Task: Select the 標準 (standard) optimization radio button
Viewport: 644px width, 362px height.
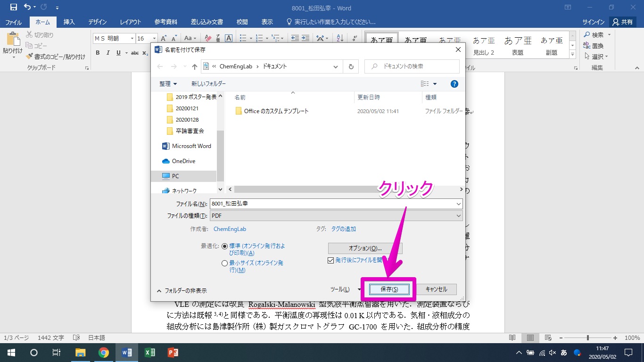Action: pyautogui.click(x=224, y=247)
